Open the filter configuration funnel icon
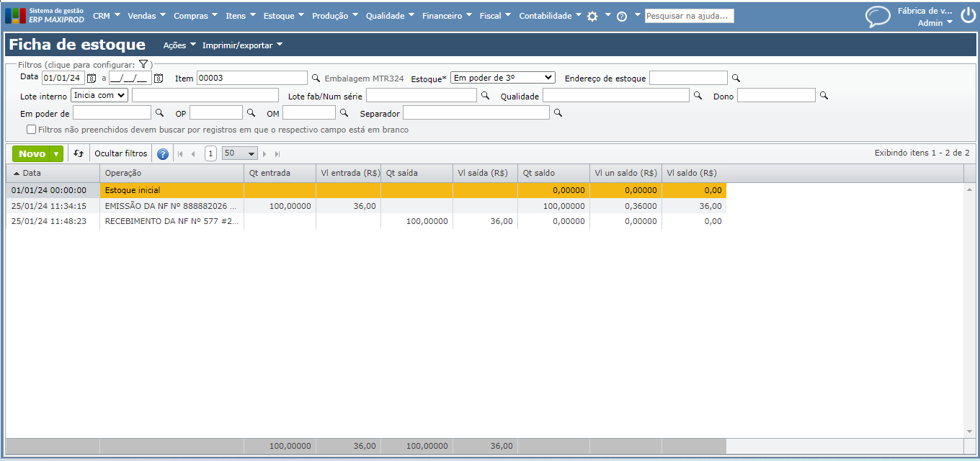980x461 pixels. pos(143,64)
